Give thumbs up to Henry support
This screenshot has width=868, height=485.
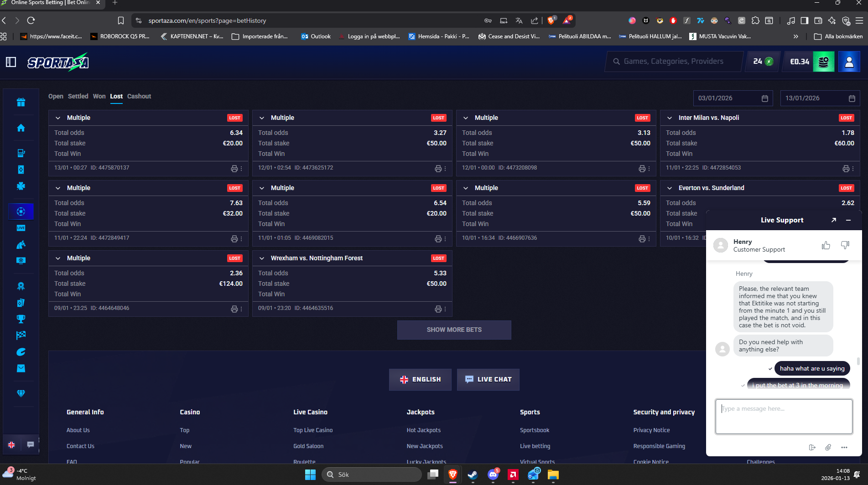pyautogui.click(x=826, y=245)
